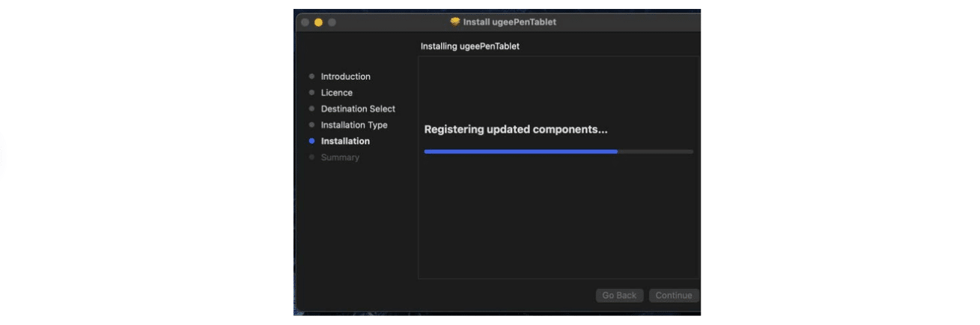Click the bullet beside Installation Type
Viewport: 980px width, 325px height.
[311, 125]
